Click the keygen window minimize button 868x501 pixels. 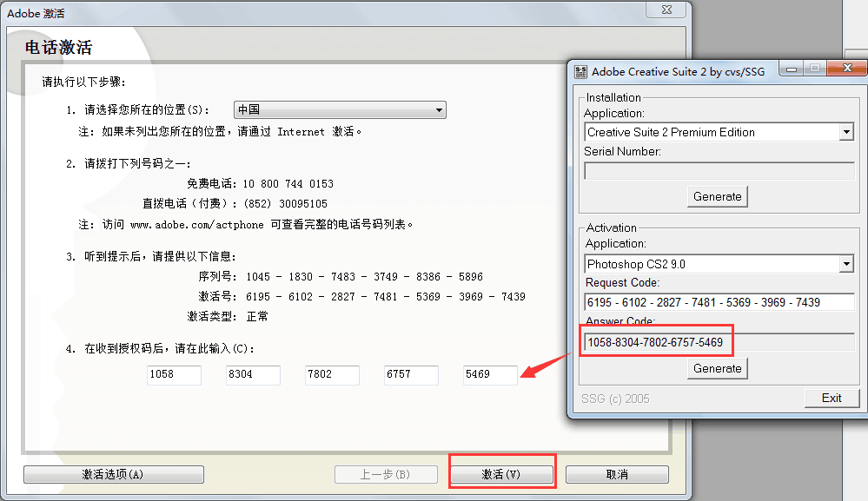click(792, 68)
